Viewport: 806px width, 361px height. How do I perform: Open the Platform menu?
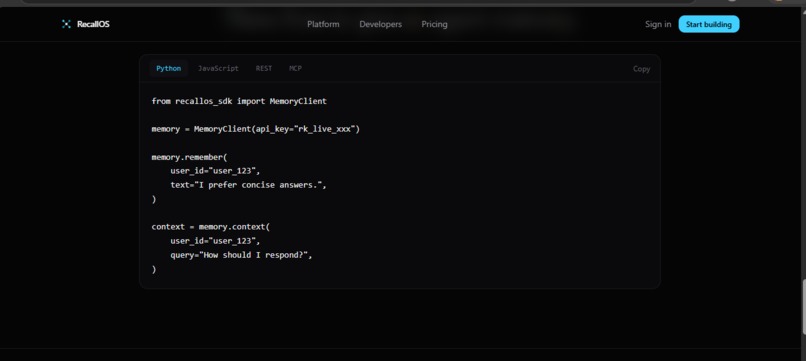323,24
